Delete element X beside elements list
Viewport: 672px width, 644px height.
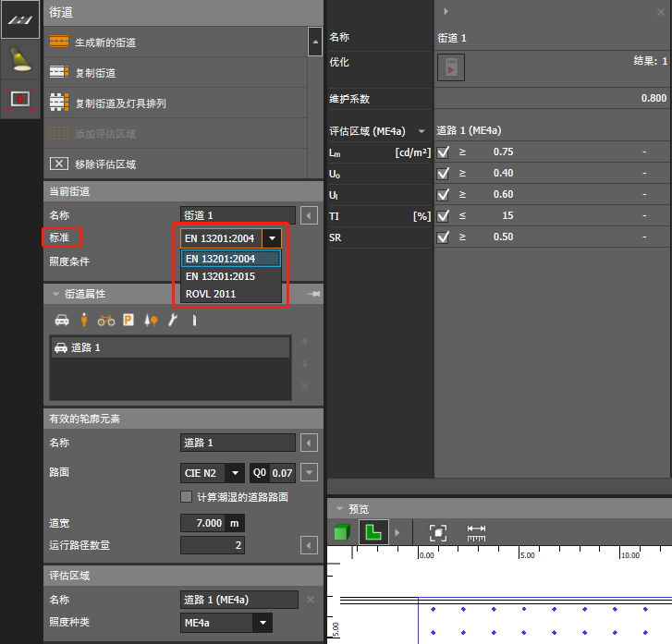coord(305,386)
